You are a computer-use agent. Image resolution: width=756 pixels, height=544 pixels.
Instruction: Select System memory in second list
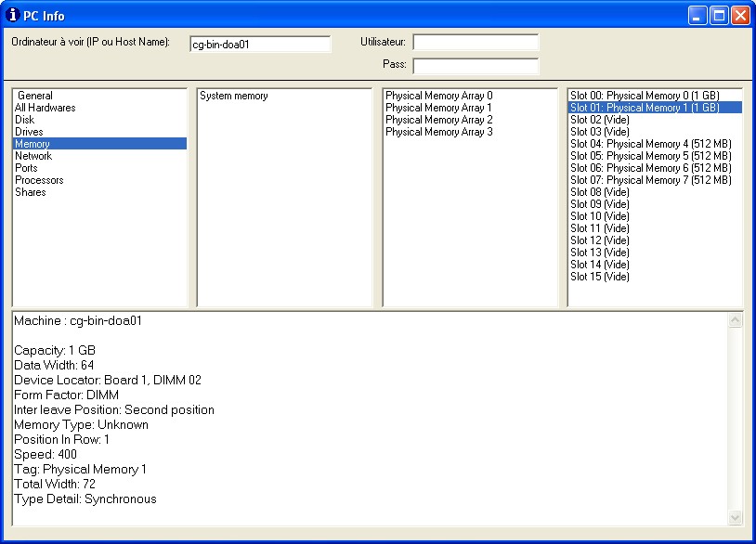[234, 96]
